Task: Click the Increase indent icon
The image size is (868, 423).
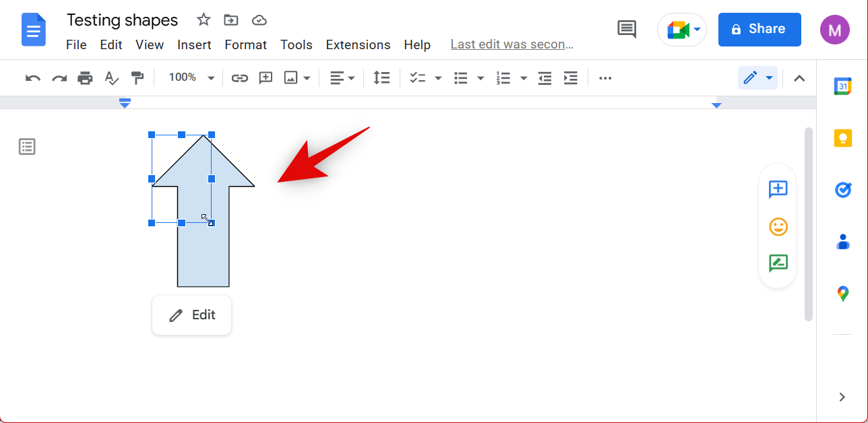Action: 571,78
